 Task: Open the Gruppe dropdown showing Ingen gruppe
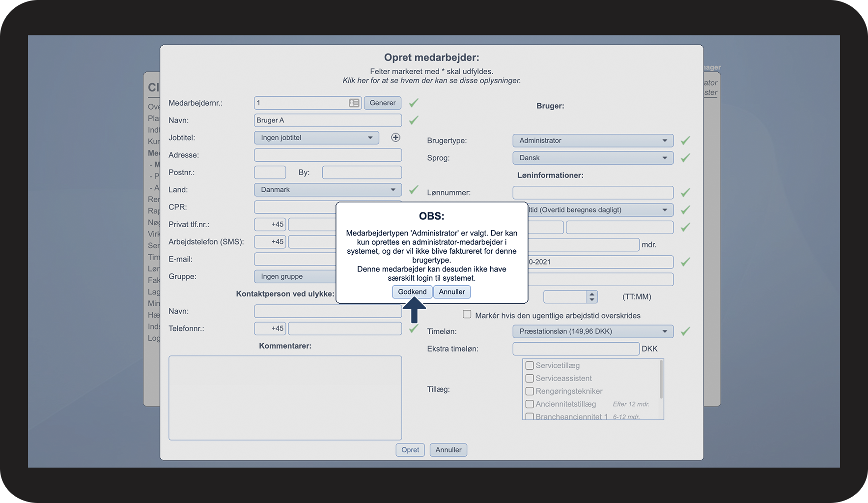click(295, 277)
